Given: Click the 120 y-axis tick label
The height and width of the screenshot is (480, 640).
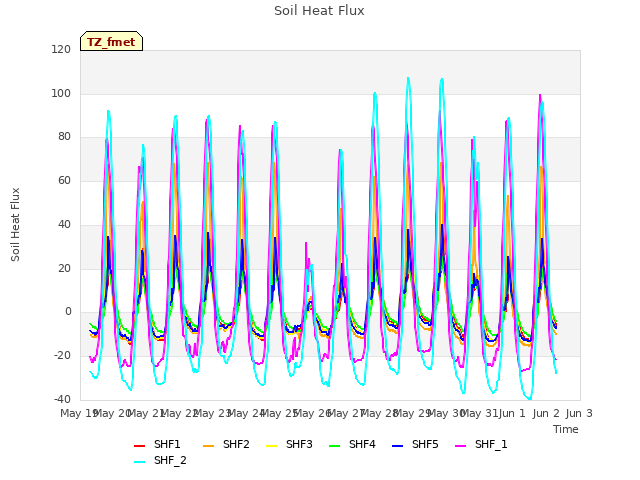Looking at the screenshot, I should coord(61,49).
